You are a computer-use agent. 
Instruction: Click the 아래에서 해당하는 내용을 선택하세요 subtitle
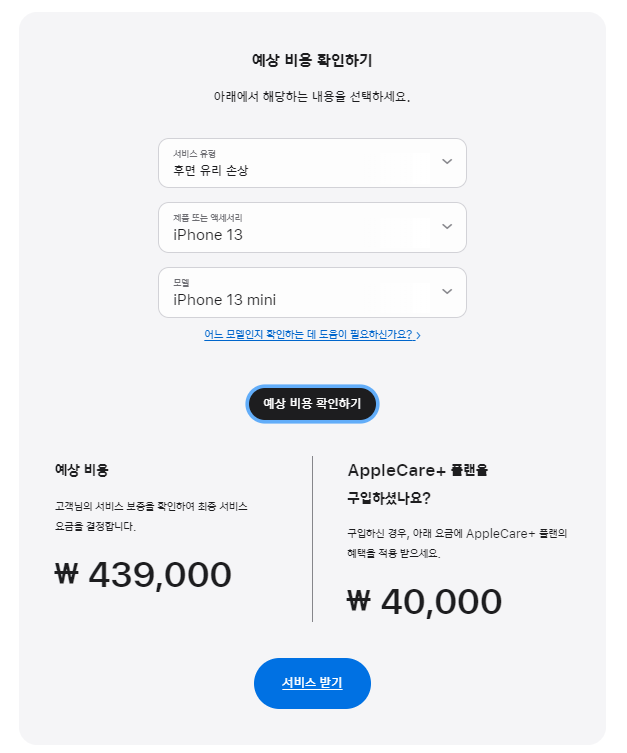coord(312,97)
